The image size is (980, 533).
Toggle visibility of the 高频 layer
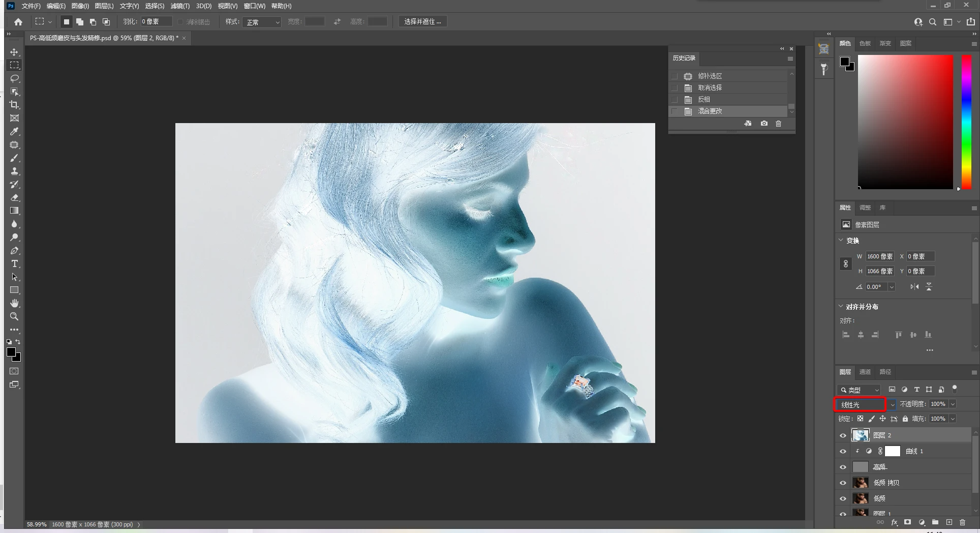[x=843, y=467]
